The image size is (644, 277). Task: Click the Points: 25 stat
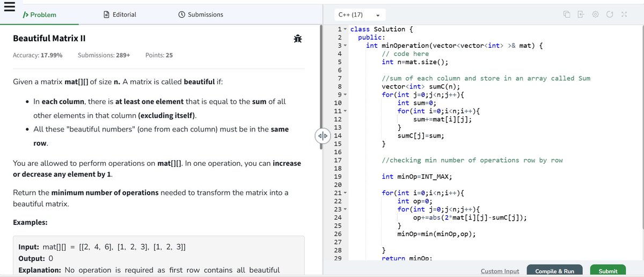click(159, 55)
